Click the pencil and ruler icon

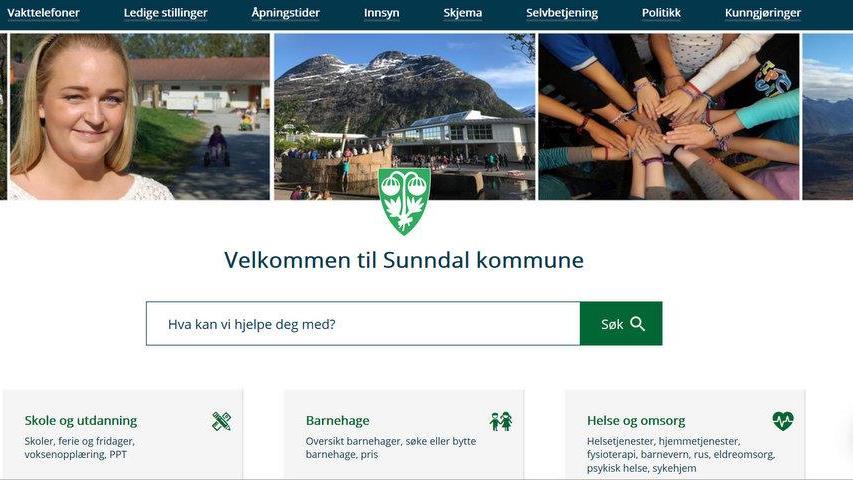(x=221, y=421)
